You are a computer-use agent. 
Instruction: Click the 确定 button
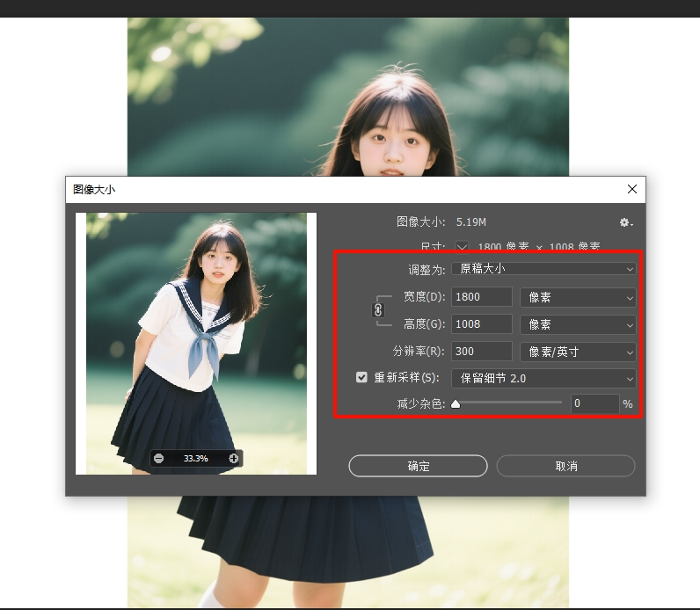pos(418,466)
